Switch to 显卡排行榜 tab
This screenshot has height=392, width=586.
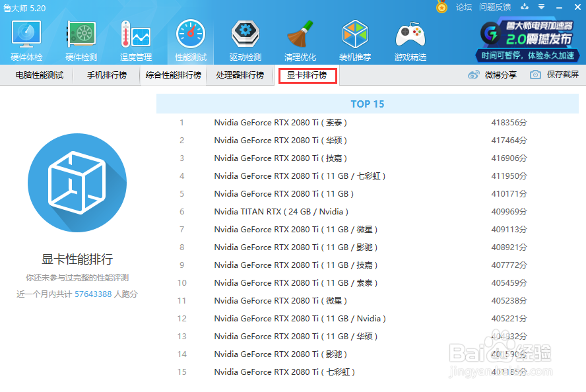[308, 75]
